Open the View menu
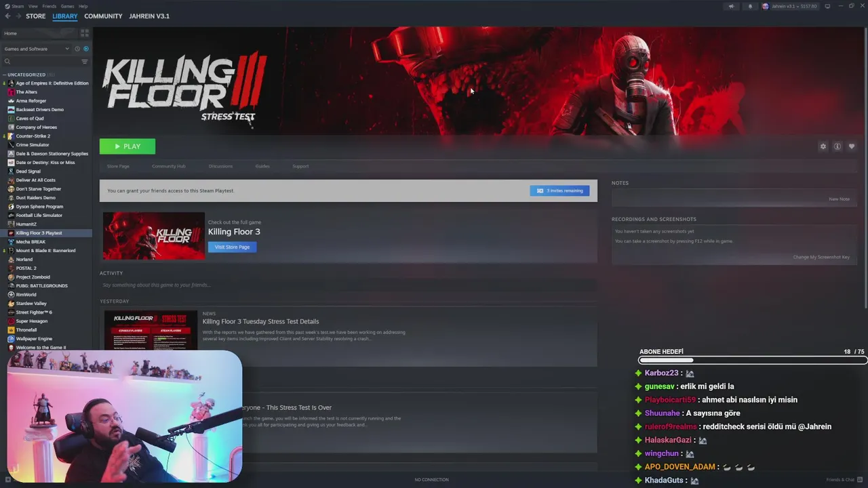 pyautogui.click(x=33, y=6)
